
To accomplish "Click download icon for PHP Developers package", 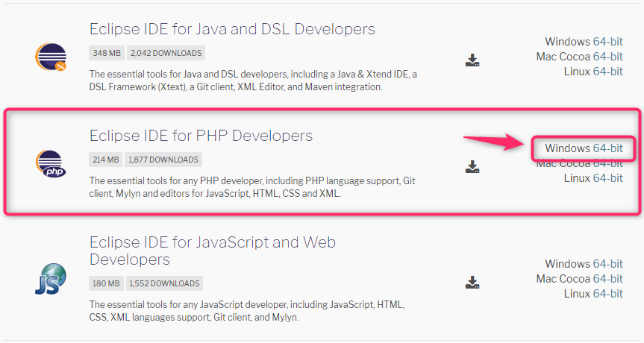I will pyautogui.click(x=472, y=166).
